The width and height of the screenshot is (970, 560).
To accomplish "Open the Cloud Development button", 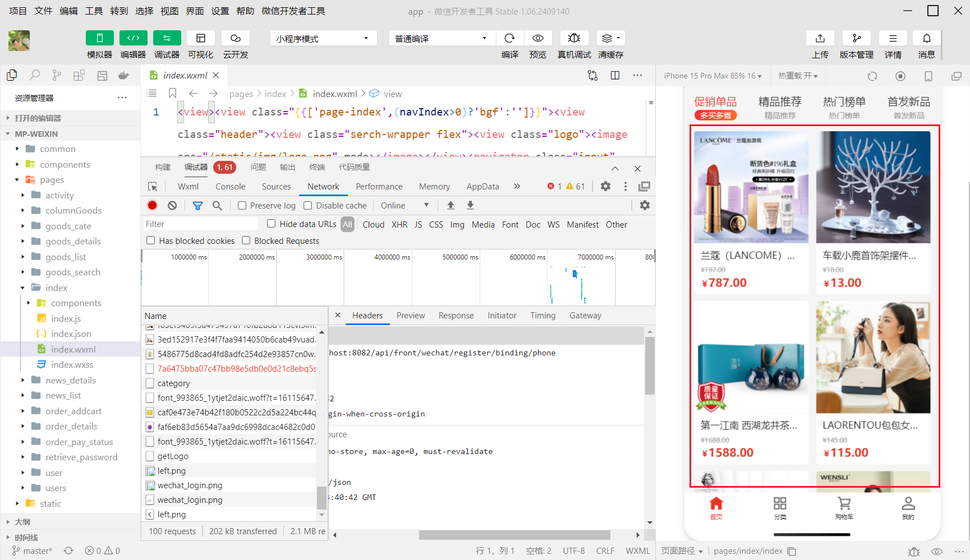I will point(236,38).
